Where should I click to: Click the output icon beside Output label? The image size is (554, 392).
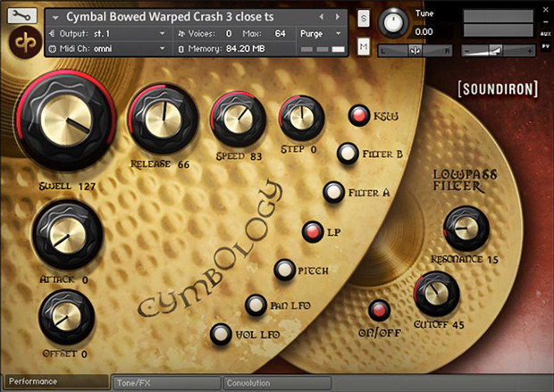(53, 34)
